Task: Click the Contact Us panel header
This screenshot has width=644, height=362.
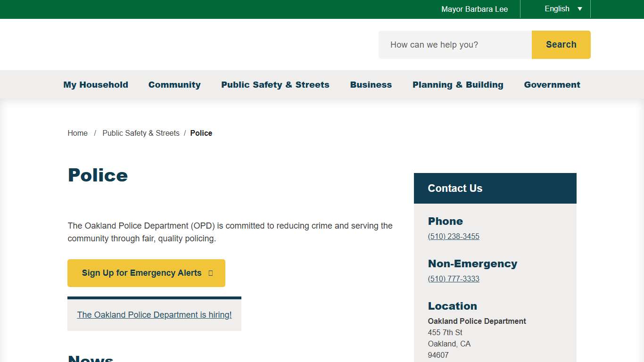Action: coord(495,189)
